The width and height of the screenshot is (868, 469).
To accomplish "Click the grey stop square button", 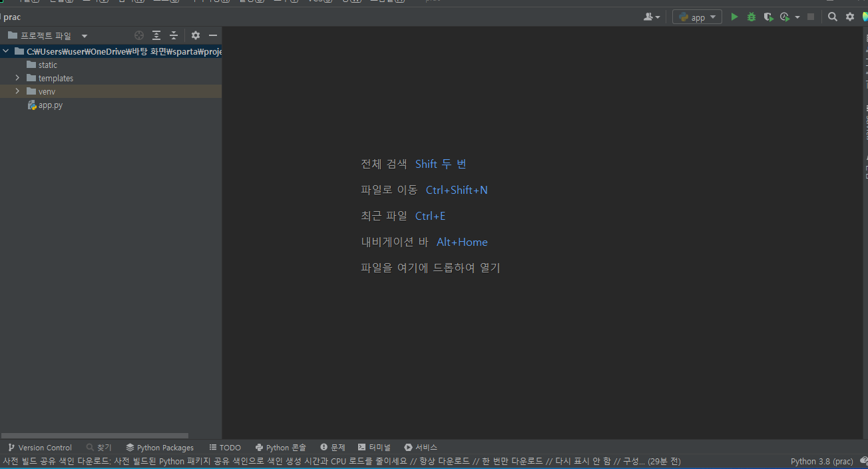I will coord(811,17).
